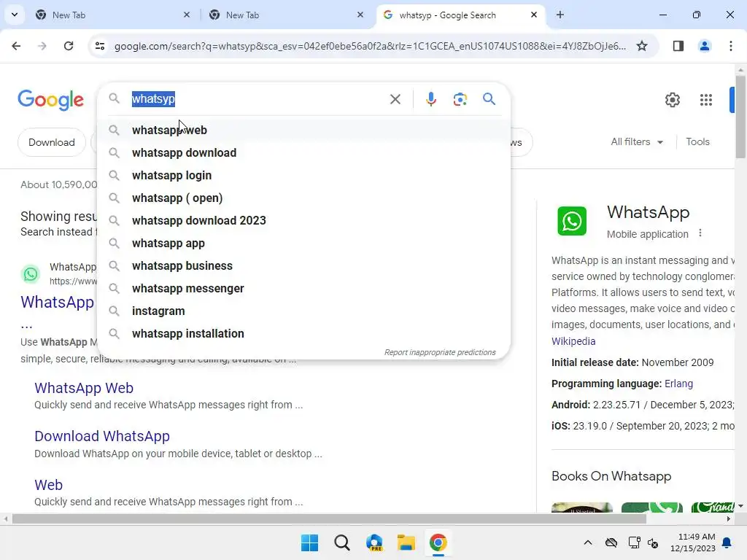This screenshot has width=747, height=560.
Task: Select suggestion whatsapp installation
Action: tap(303, 334)
